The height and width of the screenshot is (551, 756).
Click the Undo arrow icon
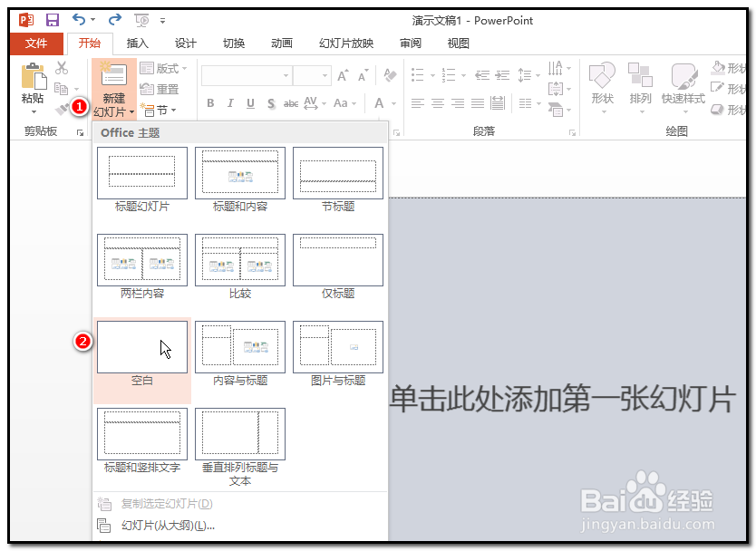click(x=79, y=20)
